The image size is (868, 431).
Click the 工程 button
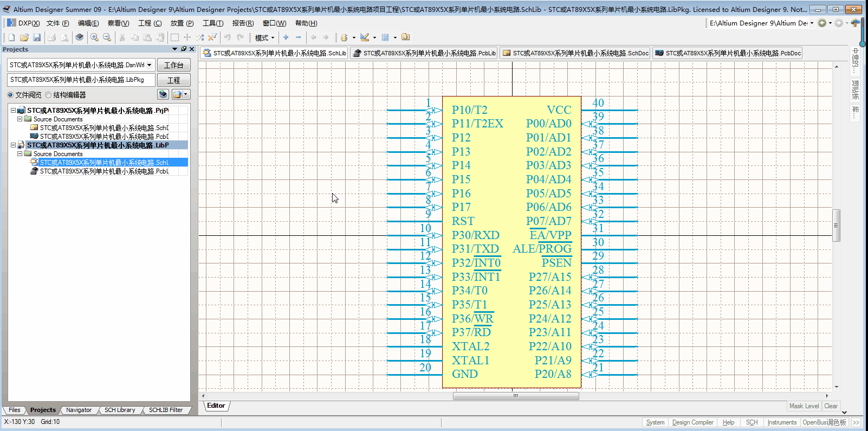point(174,80)
